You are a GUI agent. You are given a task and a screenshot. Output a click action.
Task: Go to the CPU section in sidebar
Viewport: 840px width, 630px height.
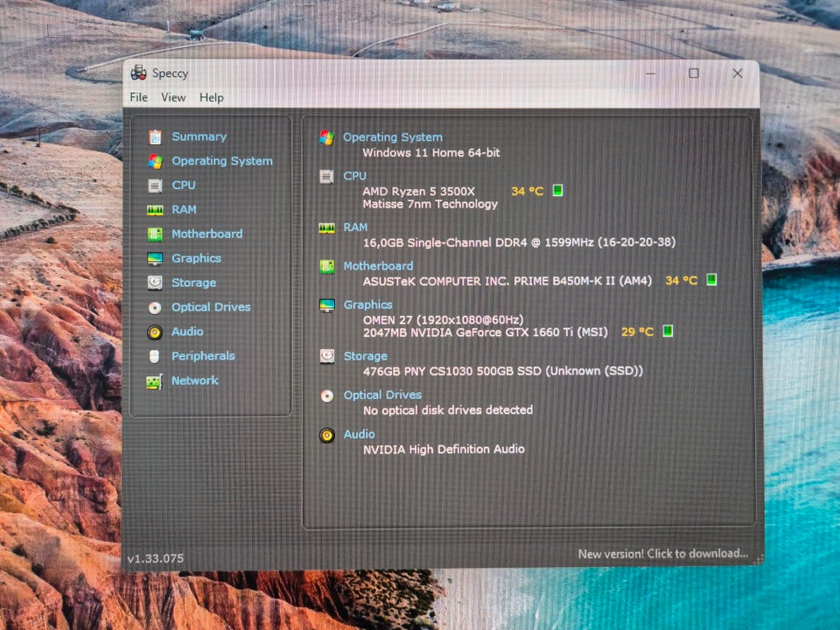184,185
